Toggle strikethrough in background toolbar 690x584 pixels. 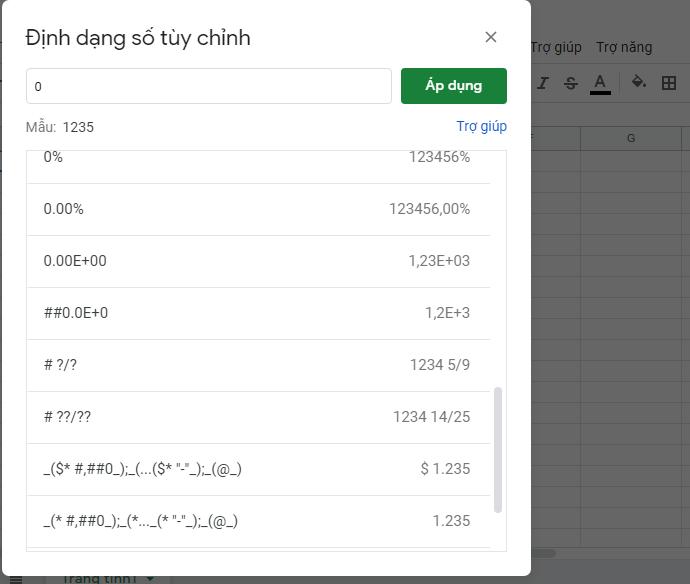pos(571,83)
